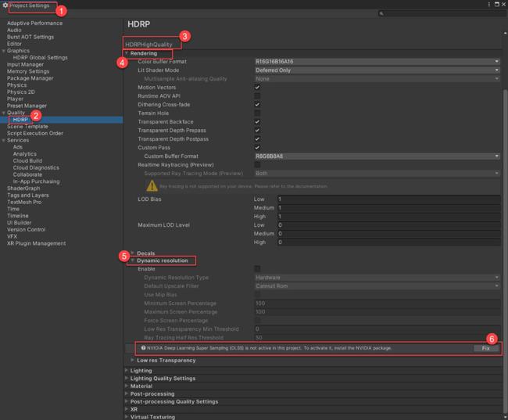Click the settings search field
Viewport: 508px width, 420px height.
[x=442, y=14]
